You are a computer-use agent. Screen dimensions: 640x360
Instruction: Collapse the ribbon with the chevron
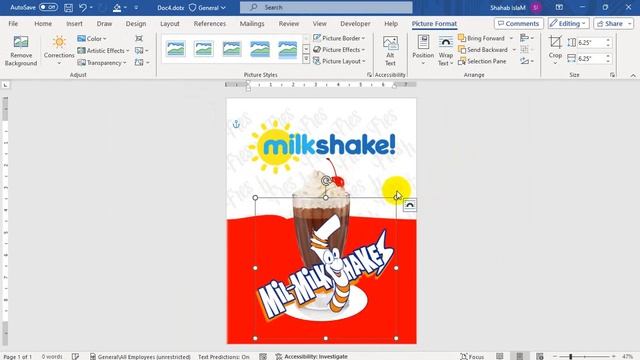pos(633,76)
